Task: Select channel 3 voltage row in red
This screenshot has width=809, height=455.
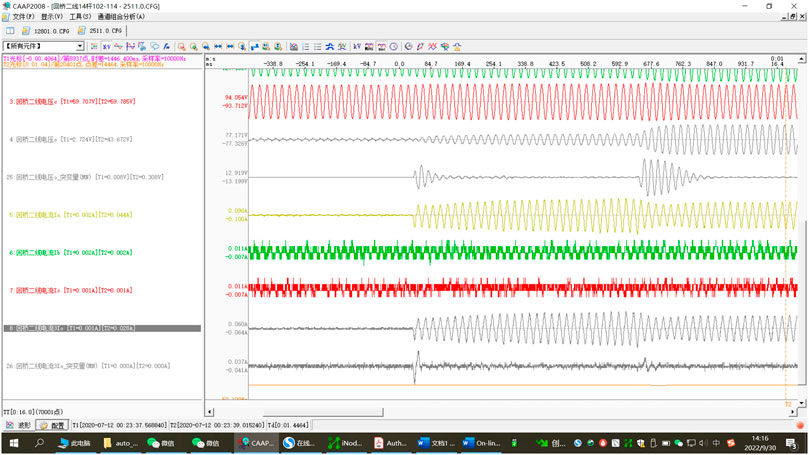Action: [73, 102]
